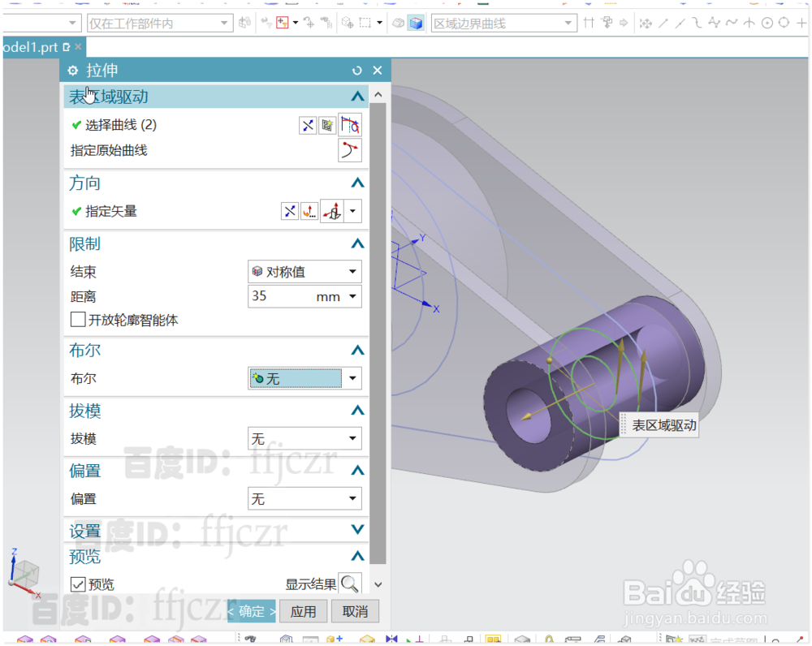Select the shaded cube rendering style icon
This screenshot has width=812, height=646.
coord(414,23)
